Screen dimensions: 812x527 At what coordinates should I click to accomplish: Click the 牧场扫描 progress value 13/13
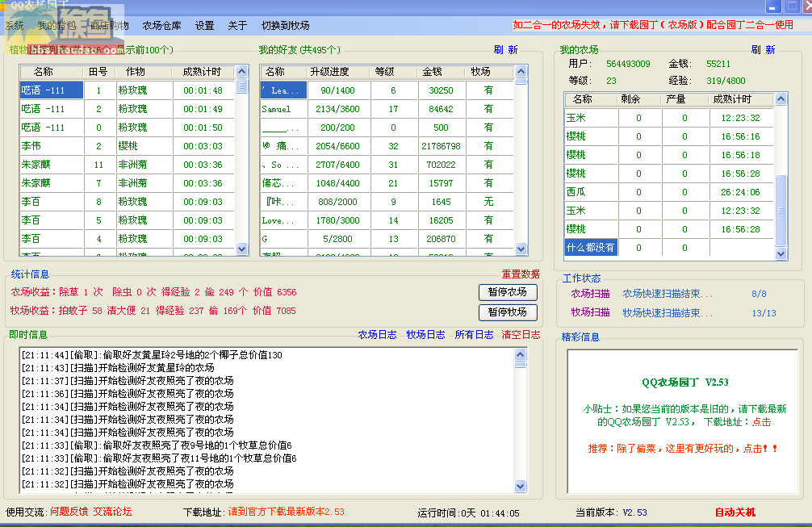pyautogui.click(x=764, y=313)
